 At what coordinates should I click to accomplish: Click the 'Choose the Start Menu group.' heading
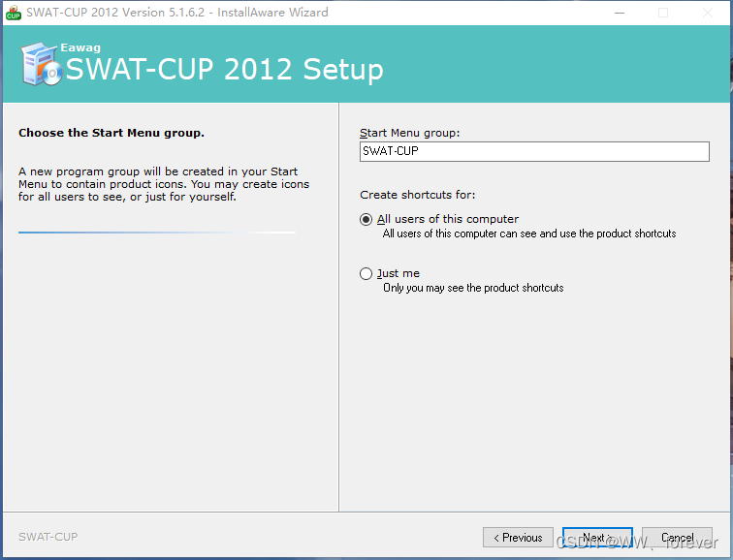tap(112, 133)
